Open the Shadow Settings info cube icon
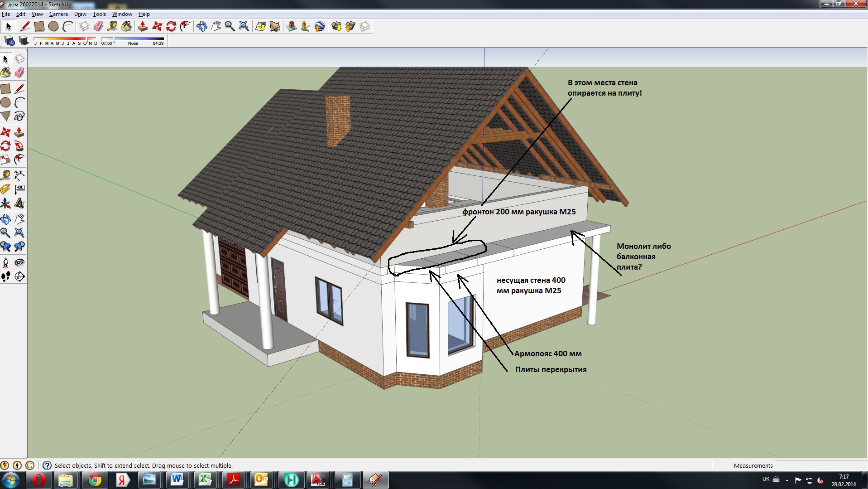 10,41
